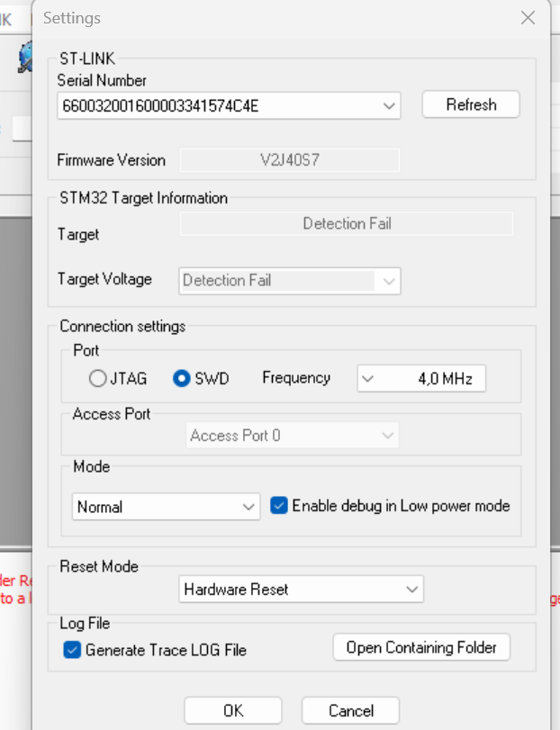
Task: Click the Target Detection Fail field
Action: 347,223
